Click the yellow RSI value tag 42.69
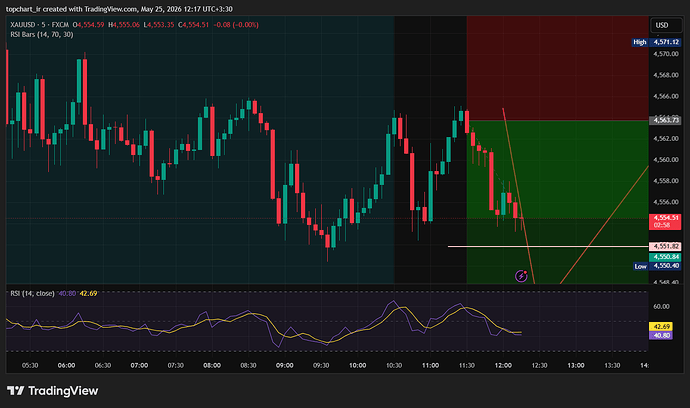 pyautogui.click(x=661, y=327)
